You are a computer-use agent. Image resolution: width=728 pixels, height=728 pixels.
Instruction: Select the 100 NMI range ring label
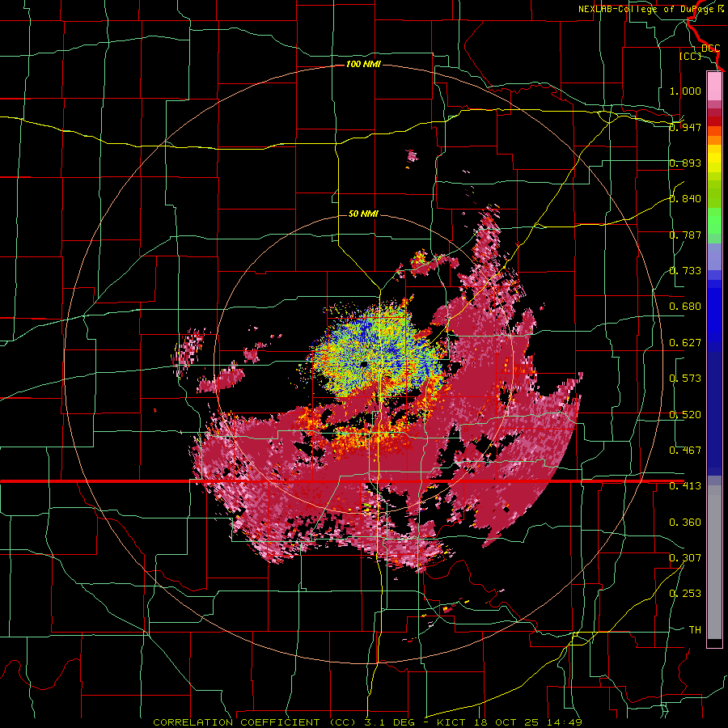pos(363,64)
